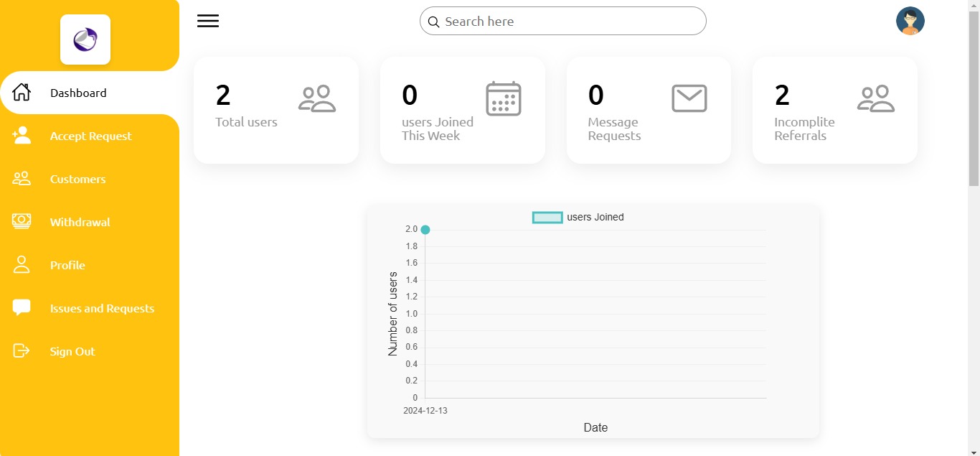Click the data point on the chart
This screenshot has height=456, width=980.
coord(425,230)
